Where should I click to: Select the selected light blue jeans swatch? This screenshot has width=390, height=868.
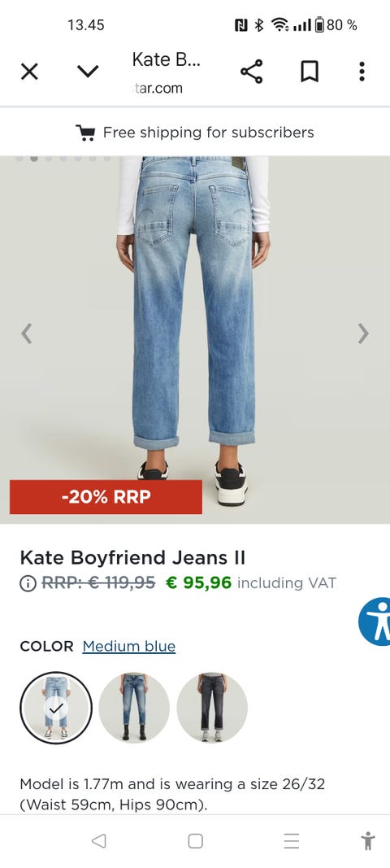click(x=56, y=708)
